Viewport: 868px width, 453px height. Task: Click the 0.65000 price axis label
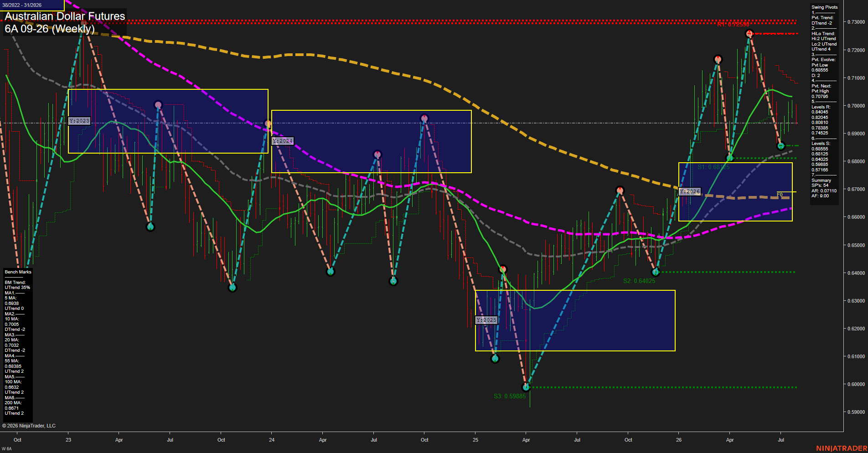click(x=856, y=245)
